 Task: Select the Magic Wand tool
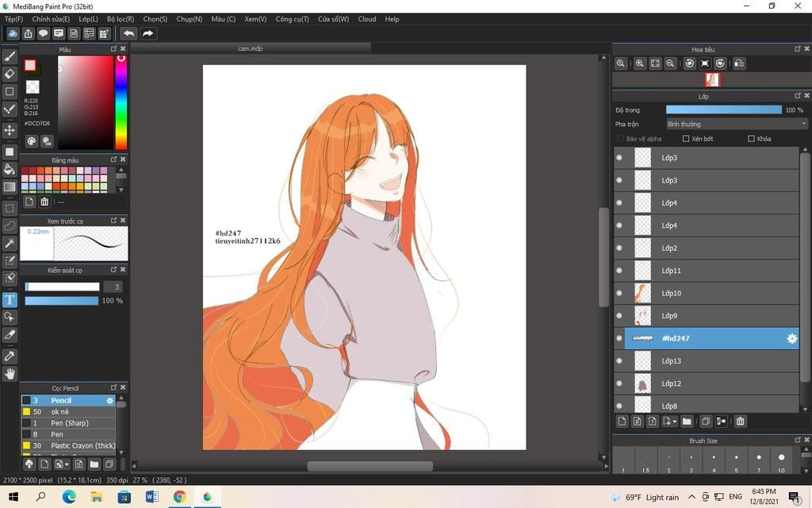coord(10,243)
